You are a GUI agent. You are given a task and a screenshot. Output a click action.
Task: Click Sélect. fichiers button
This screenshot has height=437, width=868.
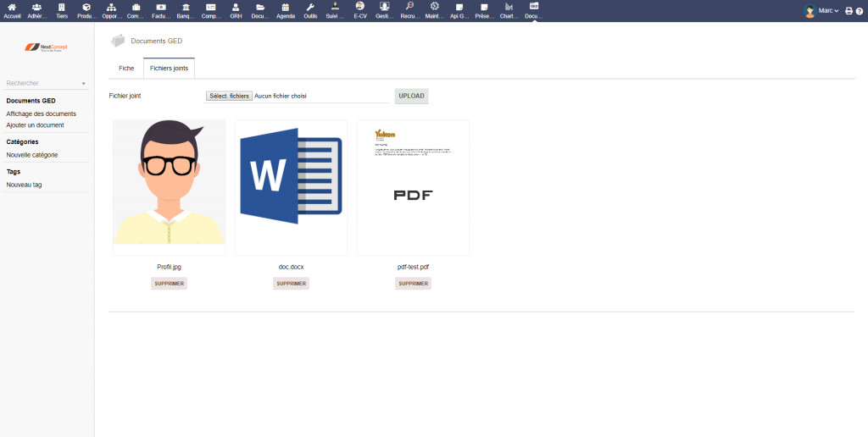(229, 96)
